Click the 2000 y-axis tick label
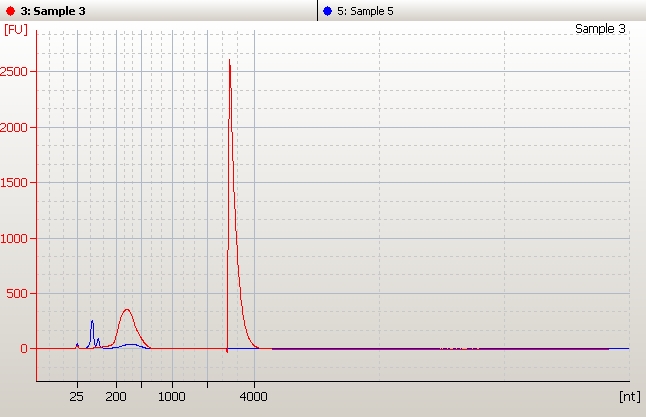 coord(17,127)
